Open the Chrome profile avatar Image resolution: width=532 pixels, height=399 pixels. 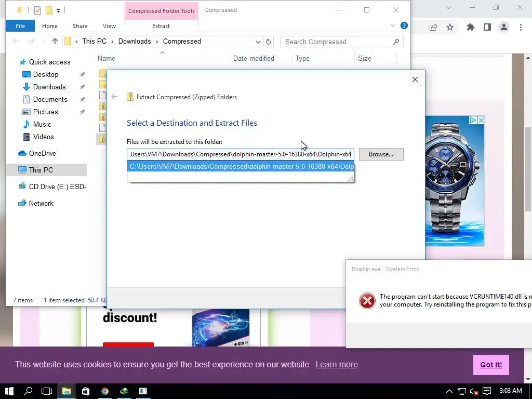coord(504,27)
